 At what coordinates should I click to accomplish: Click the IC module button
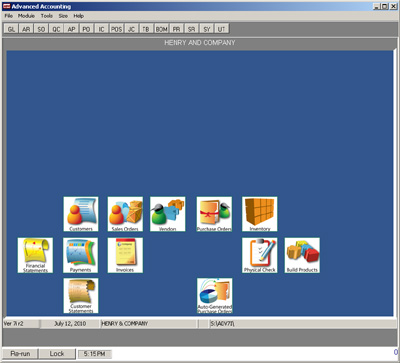point(101,29)
